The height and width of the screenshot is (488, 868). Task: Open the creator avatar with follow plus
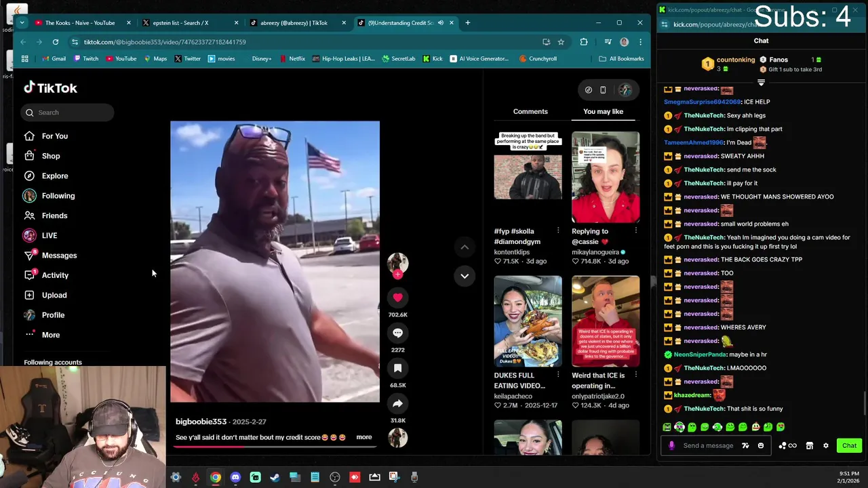(397, 264)
